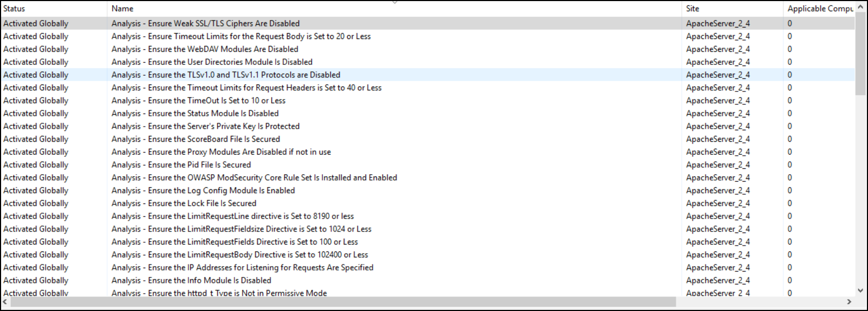Select the Status Module Is Disabled analysis
The width and height of the screenshot is (868, 311).
(x=195, y=114)
